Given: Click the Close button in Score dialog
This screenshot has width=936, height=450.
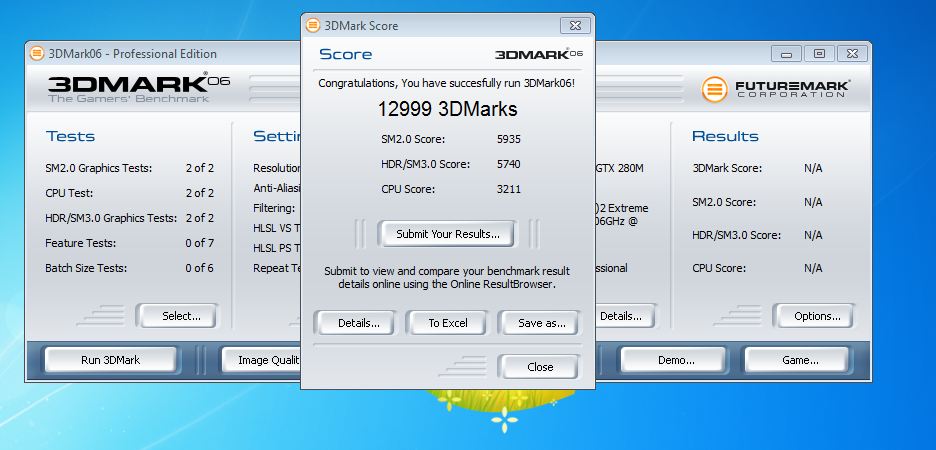Looking at the screenshot, I should tap(540, 367).
